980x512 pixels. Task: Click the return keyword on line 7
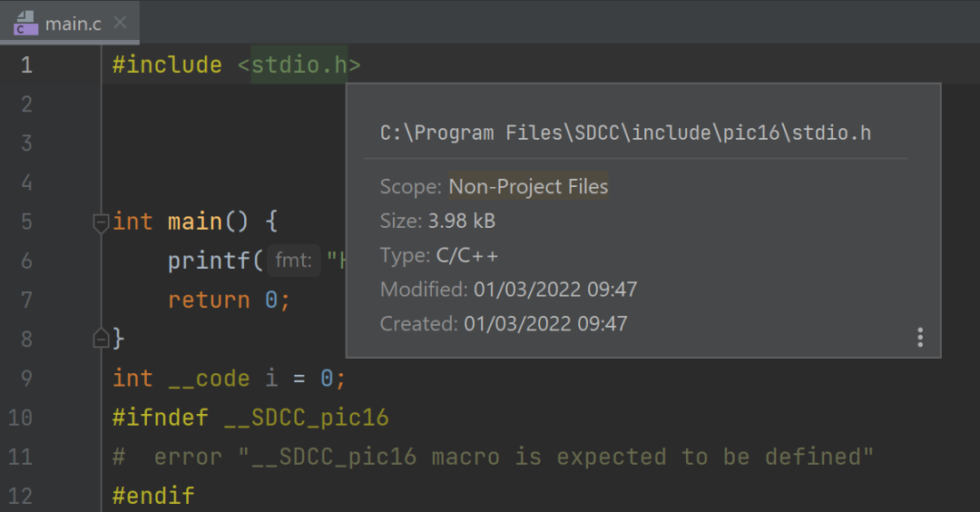point(209,300)
